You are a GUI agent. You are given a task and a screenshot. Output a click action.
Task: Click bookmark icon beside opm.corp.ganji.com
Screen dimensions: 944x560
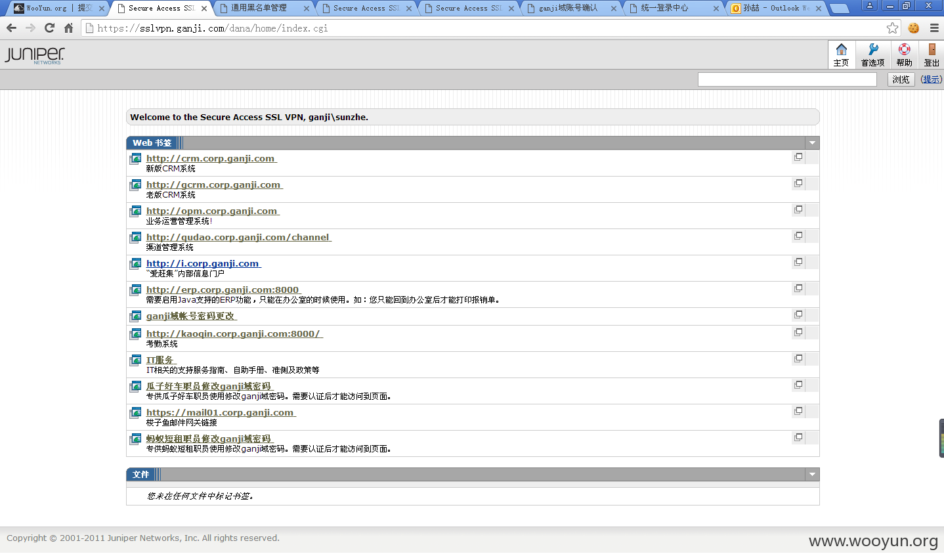[135, 211]
